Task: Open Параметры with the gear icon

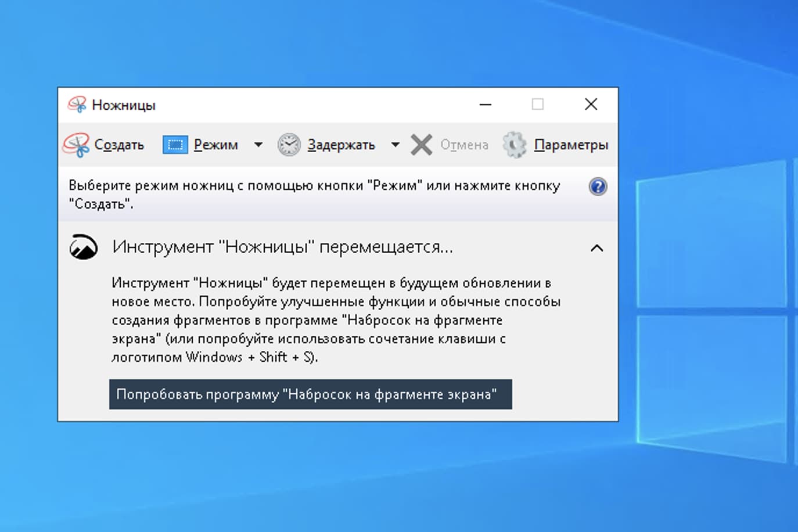Action: click(x=556, y=145)
